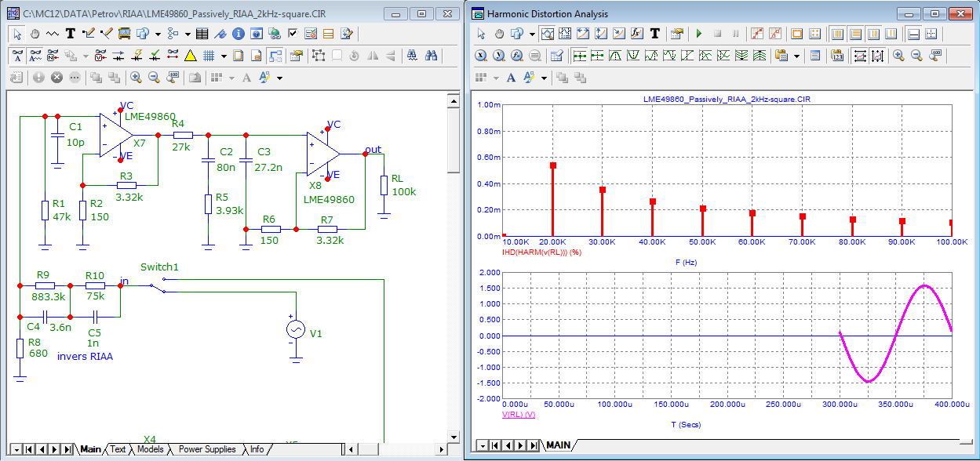
Task: Click the IHD(HARM(v(RL))) plot label
Action: [541, 252]
